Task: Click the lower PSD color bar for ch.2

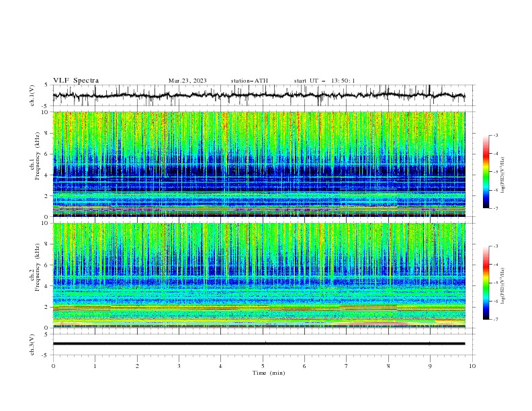Action: pos(486,283)
